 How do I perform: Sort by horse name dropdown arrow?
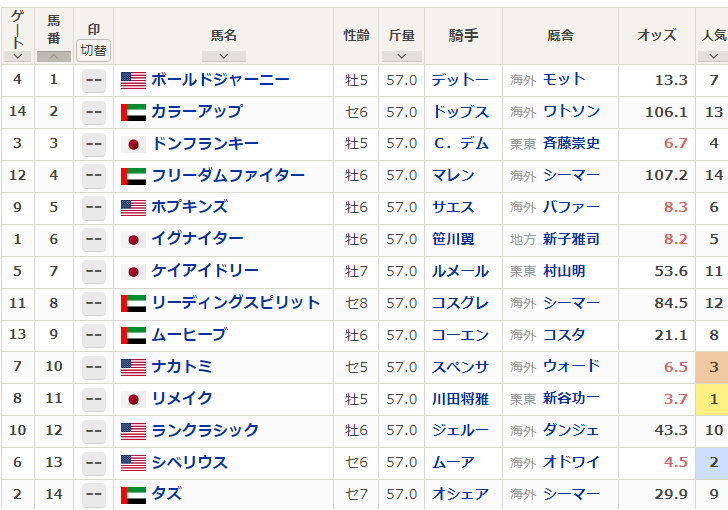[223, 57]
